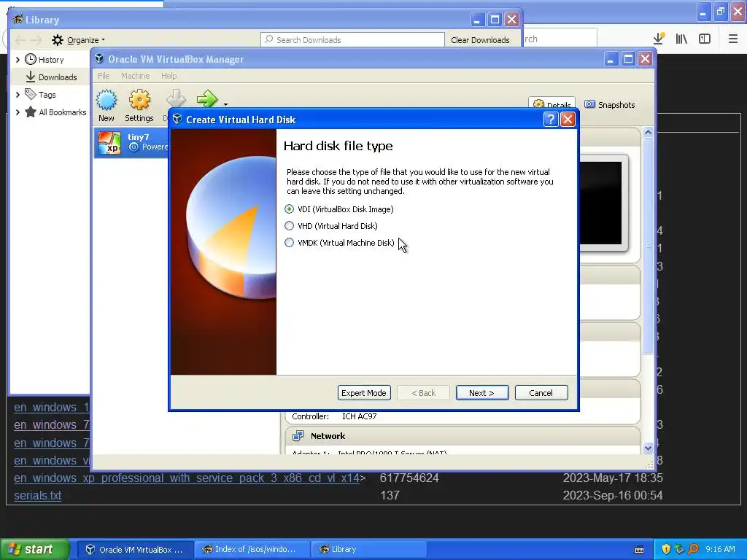
Task: Click the History clock icon
Action: pos(31,60)
